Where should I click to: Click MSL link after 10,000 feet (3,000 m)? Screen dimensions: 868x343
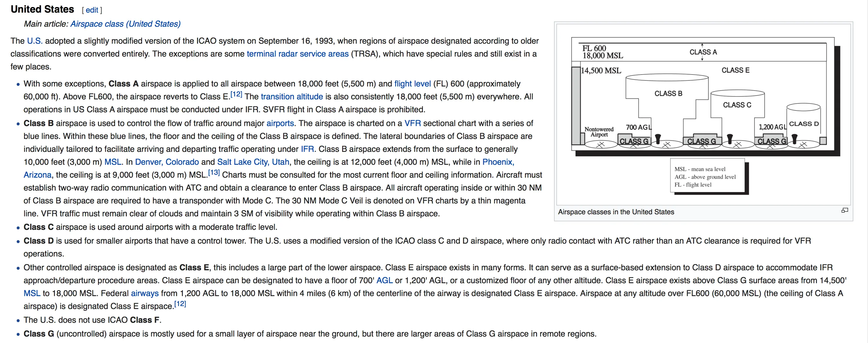click(113, 162)
